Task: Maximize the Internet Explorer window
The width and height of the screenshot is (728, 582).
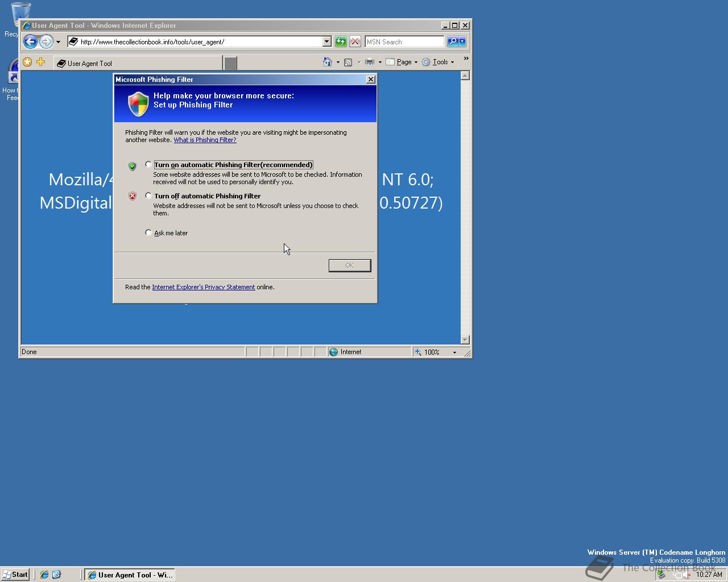Action: click(x=454, y=25)
